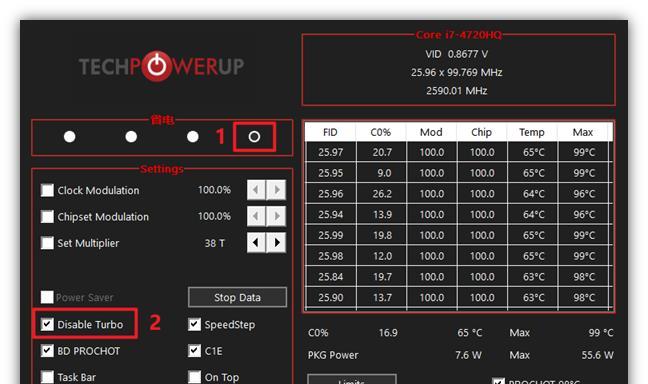
Task: Tick the Set Multiplier checkbox
Action: tap(48, 243)
